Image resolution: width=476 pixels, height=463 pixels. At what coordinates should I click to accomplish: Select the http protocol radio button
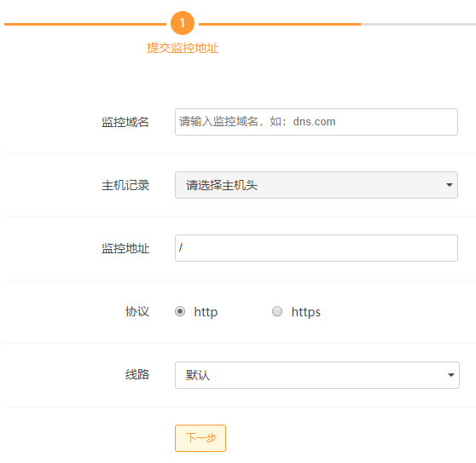point(180,311)
